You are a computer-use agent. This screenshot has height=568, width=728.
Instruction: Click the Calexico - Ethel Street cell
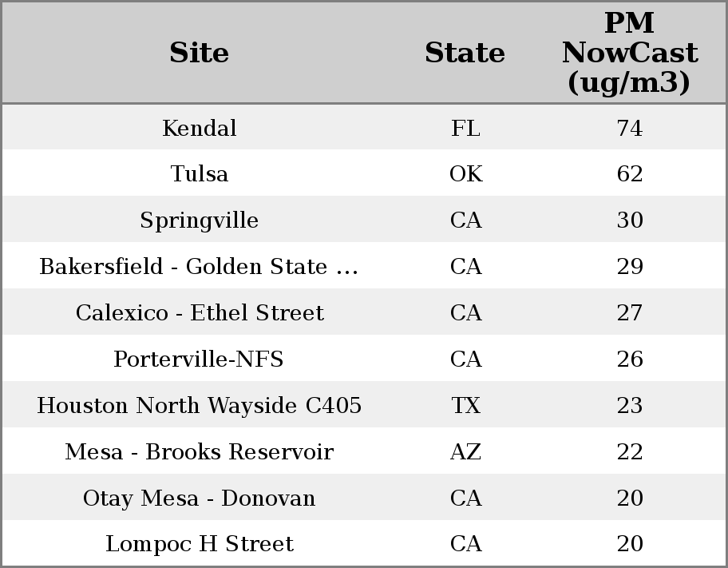point(199,313)
